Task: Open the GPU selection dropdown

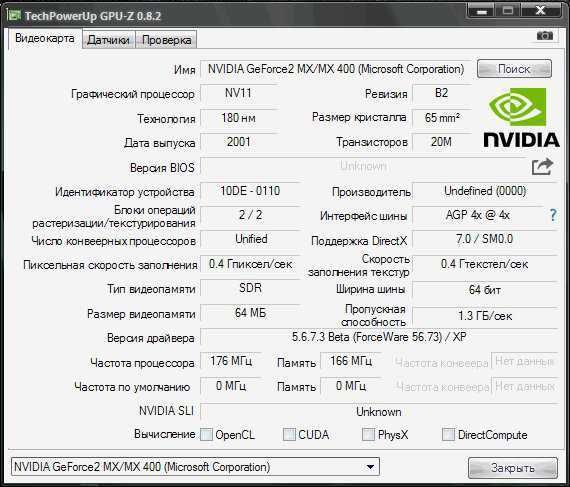Action: tap(196, 467)
